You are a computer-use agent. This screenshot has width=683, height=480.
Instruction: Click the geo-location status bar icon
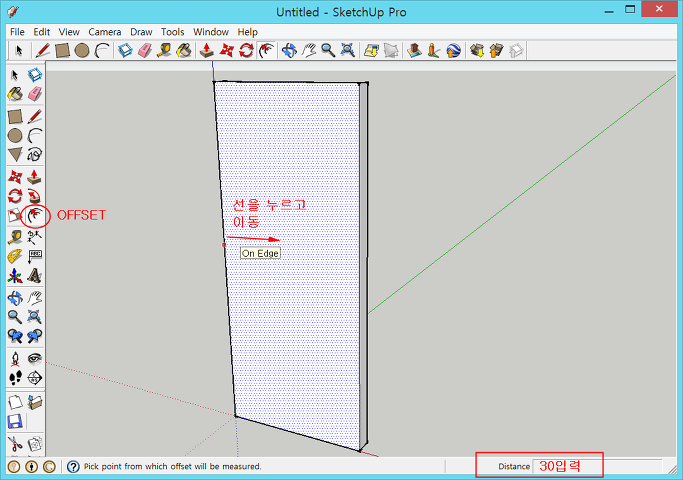tap(14, 466)
